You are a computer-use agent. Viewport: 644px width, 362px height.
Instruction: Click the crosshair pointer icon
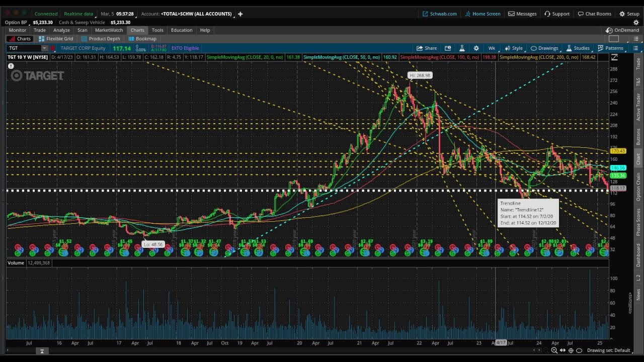tap(571, 350)
